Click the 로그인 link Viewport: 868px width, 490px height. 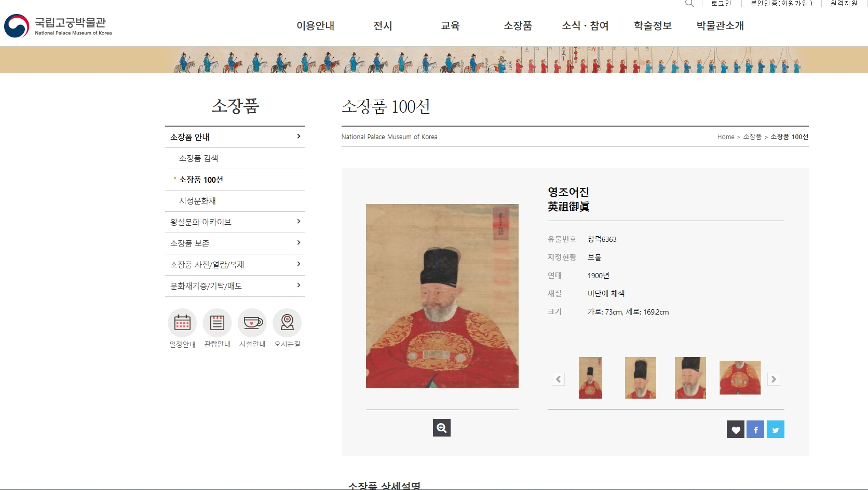pyautogui.click(x=721, y=3)
